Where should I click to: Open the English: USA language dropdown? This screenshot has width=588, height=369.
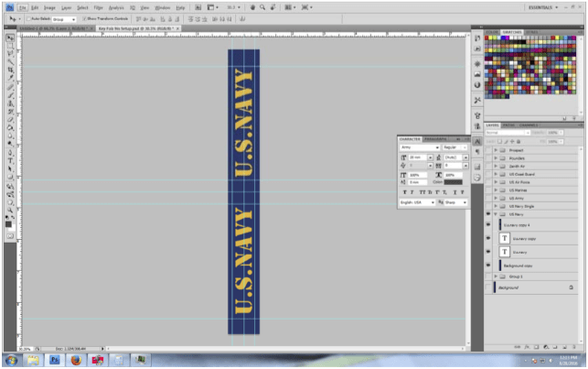click(x=417, y=202)
